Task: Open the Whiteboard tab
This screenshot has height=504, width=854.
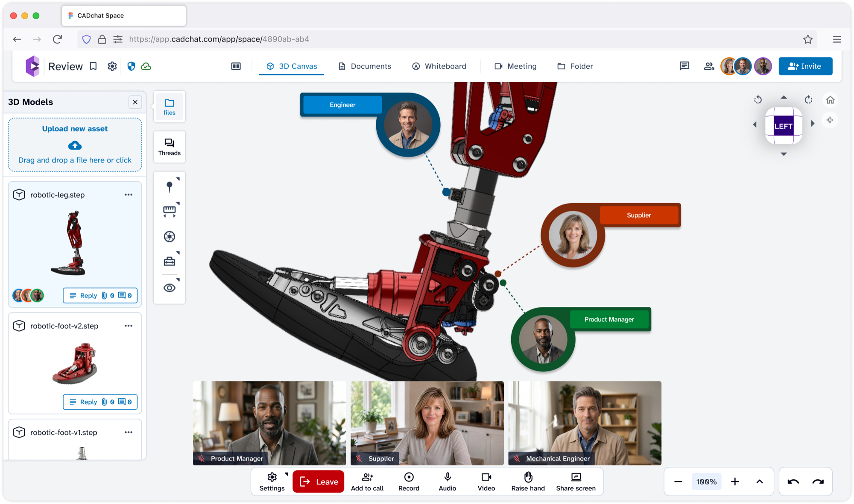Action: (439, 66)
